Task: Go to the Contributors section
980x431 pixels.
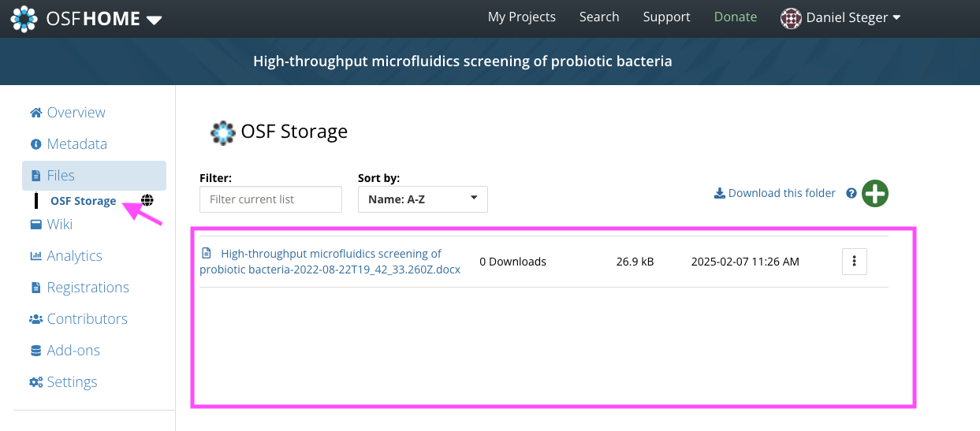Action: 87,318
